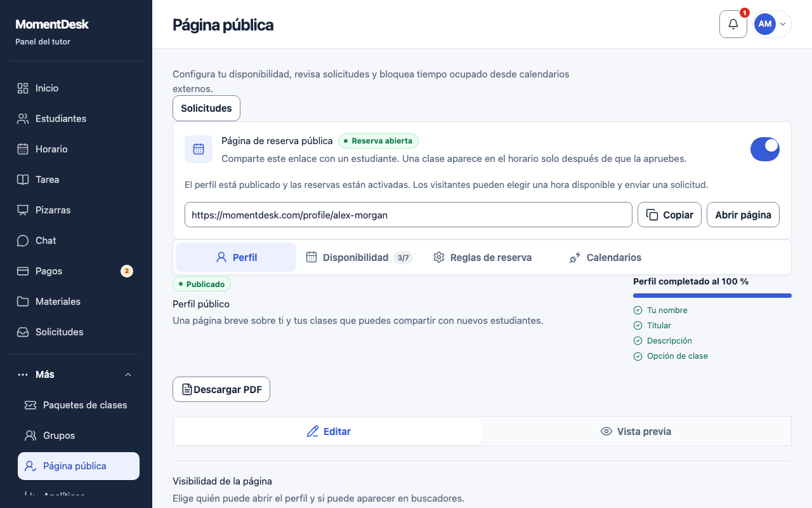Copy the profile link with Copiar
This screenshot has width=812, height=508.
[x=669, y=215]
